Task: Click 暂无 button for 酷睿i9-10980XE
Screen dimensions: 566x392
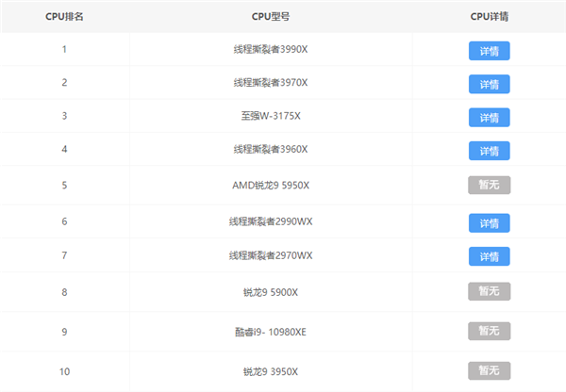Action: [x=489, y=331]
